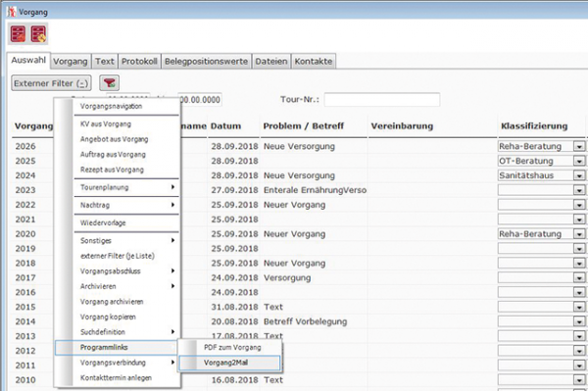Expand the Vorgangsabschluss submenu
The width and height of the screenshot is (588, 391).
click(x=126, y=271)
